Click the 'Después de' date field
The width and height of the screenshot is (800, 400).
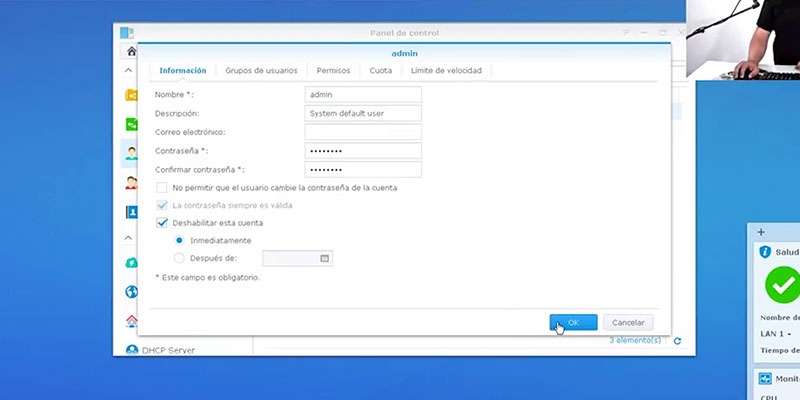[297, 259]
